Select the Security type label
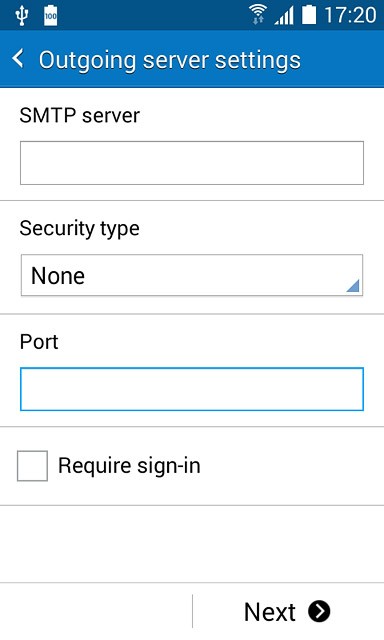The height and width of the screenshot is (640, 384). (80, 229)
